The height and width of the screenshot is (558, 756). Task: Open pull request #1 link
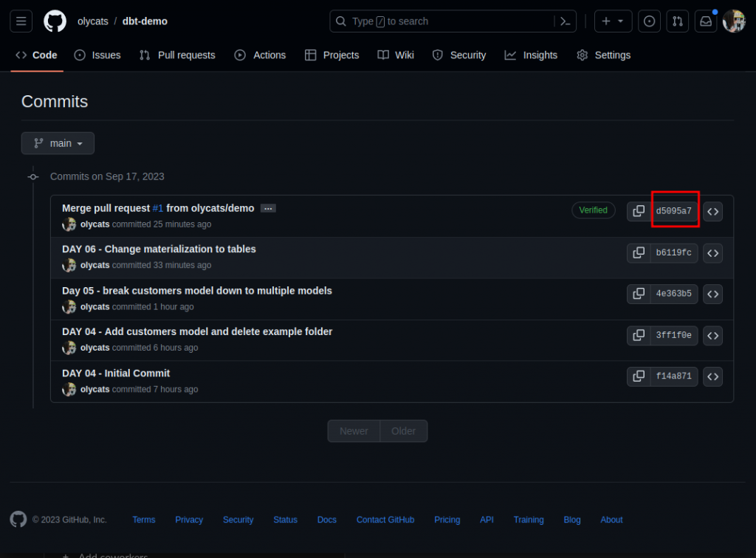pos(158,208)
